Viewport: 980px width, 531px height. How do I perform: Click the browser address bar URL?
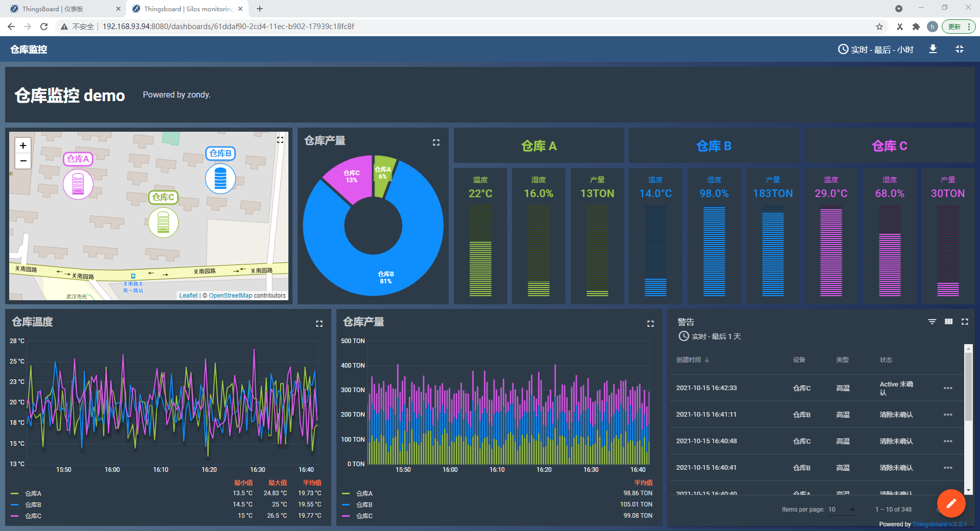click(x=228, y=27)
